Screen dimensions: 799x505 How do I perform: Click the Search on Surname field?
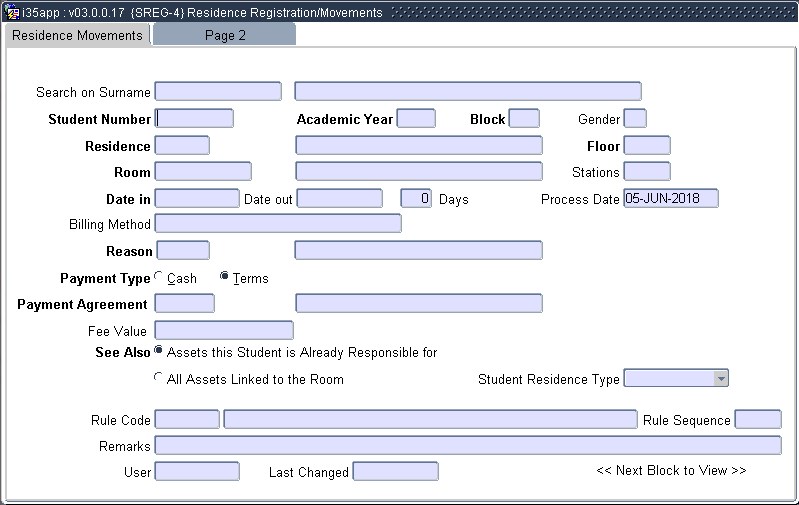pyautogui.click(x=218, y=92)
